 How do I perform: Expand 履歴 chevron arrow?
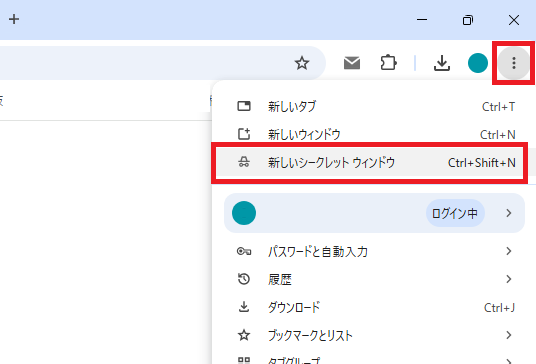pyautogui.click(x=509, y=279)
